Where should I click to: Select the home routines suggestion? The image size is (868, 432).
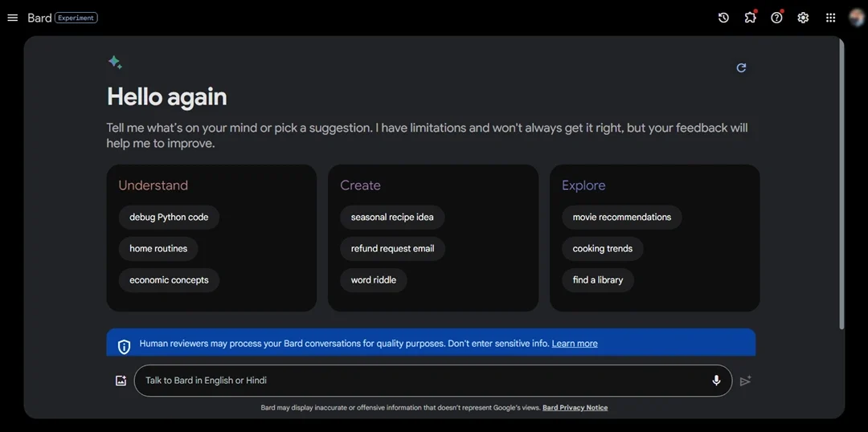tap(158, 249)
